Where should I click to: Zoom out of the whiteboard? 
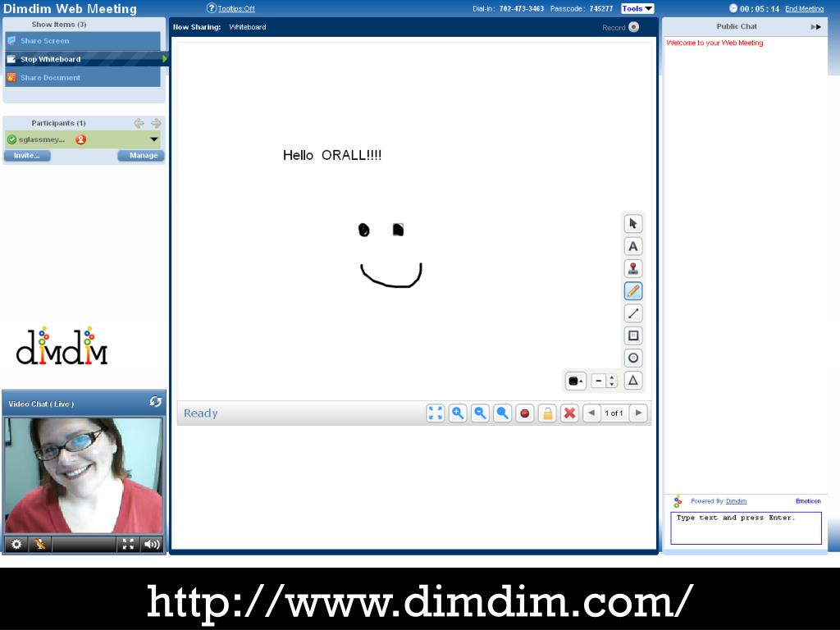click(480, 413)
